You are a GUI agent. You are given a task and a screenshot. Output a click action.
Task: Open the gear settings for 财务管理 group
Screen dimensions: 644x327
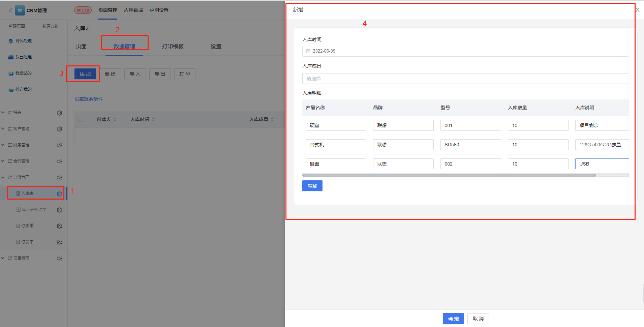[x=60, y=145]
